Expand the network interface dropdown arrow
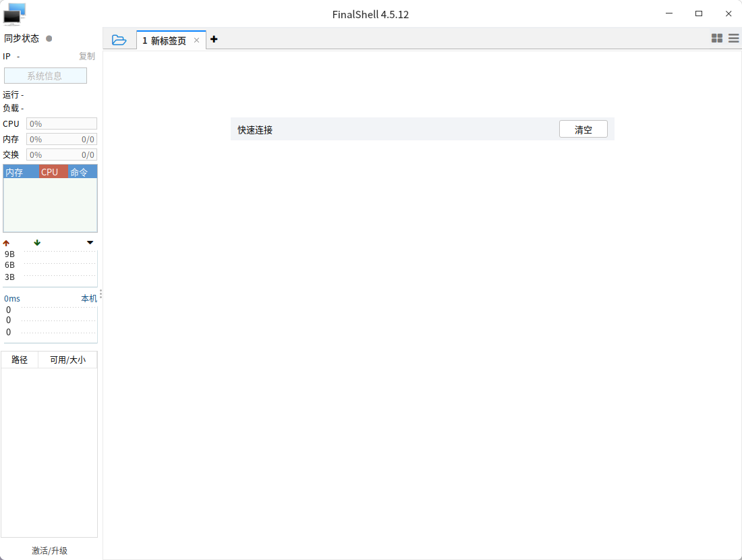The width and height of the screenshot is (742, 560). [x=90, y=243]
